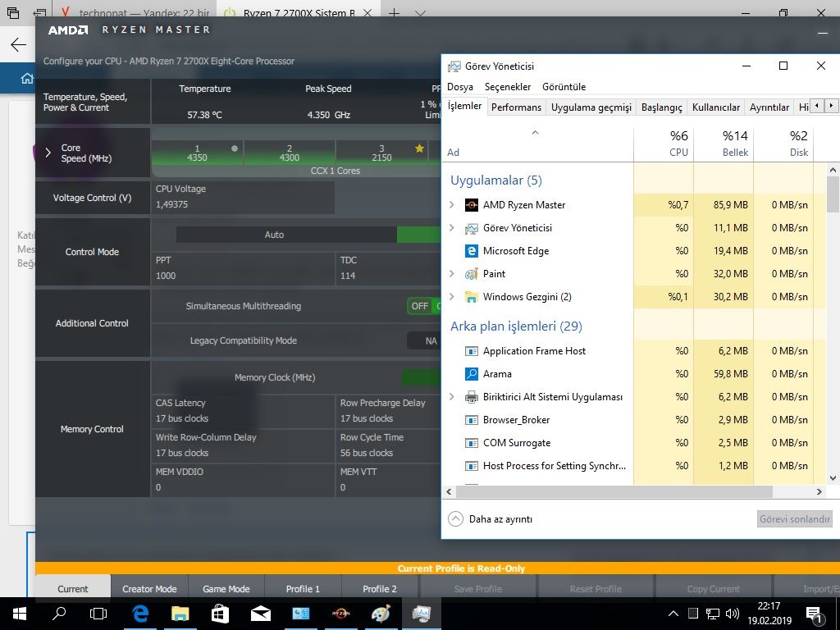Open network icon in system tray
This screenshot has width=840, height=630.
(x=713, y=614)
